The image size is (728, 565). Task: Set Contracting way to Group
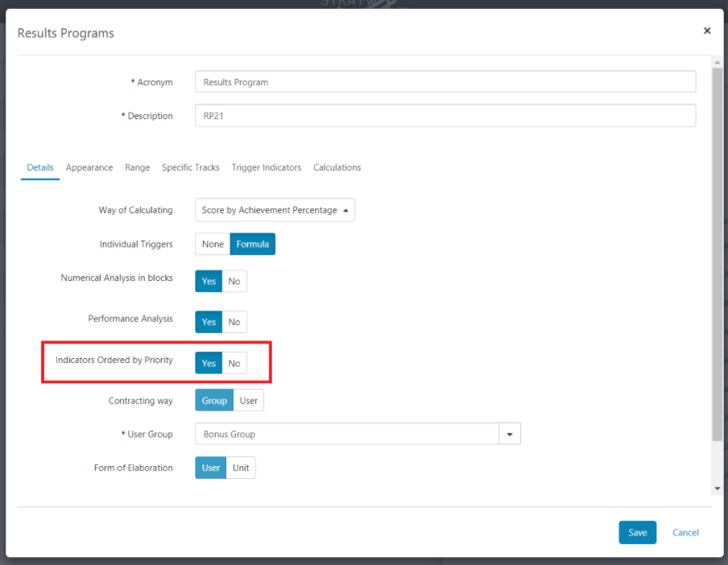(214, 400)
